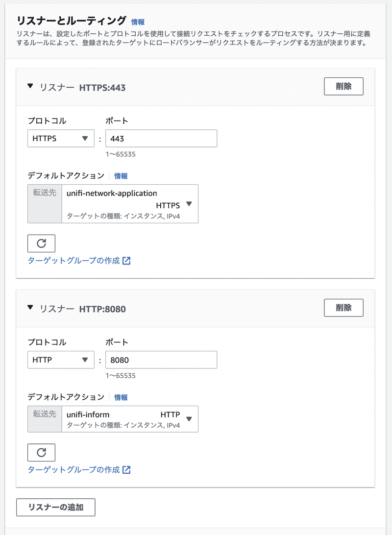
Task: Refresh target groups for HTTP:8080 listener
Action: pyautogui.click(x=41, y=452)
